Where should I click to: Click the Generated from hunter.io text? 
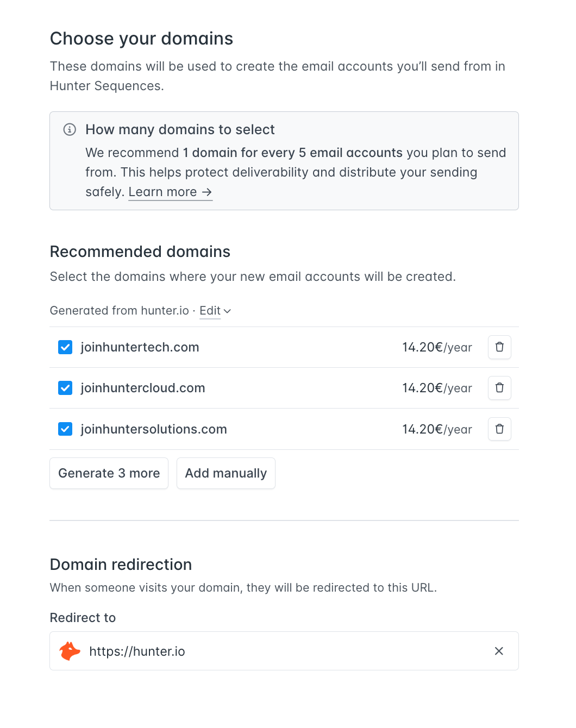tap(119, 311)
